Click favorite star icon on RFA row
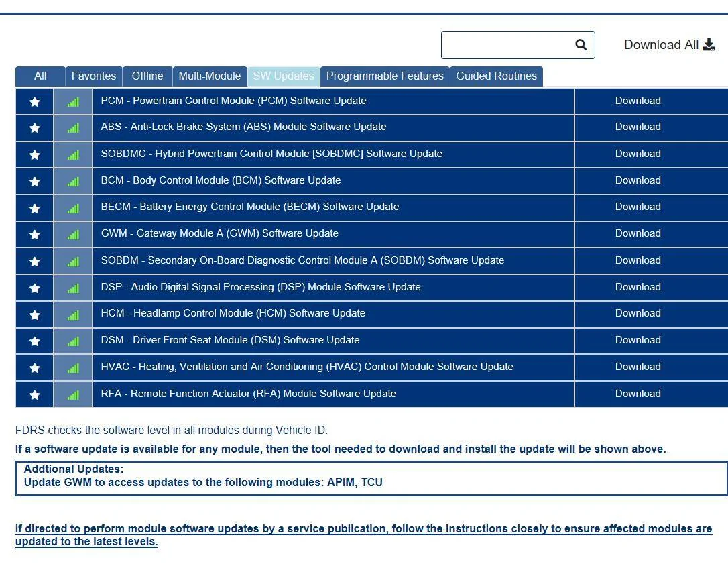Viewport: 728px width, 572px height. coord(34,395)
